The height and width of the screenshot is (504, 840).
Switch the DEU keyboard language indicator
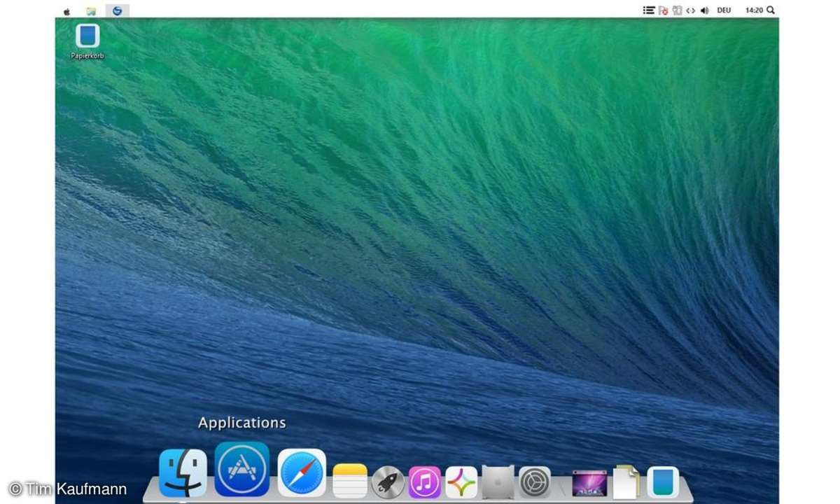tap(724, 10)
